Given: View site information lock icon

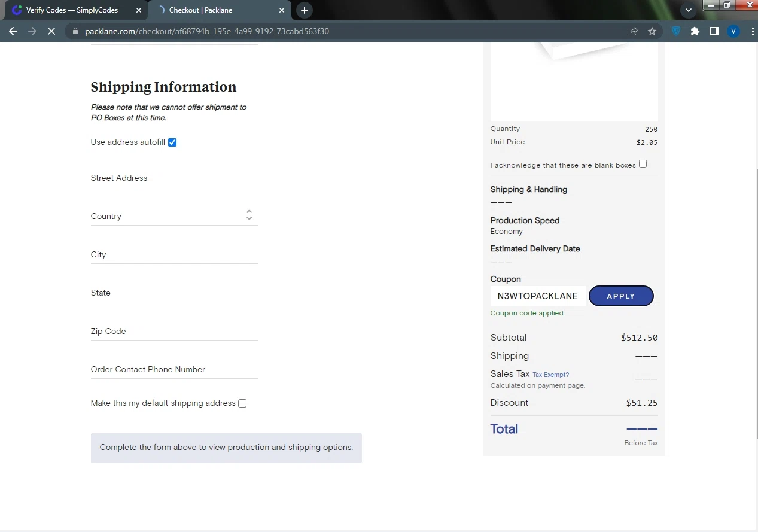Looking at the screenshot, I should (x=75, y=31).
